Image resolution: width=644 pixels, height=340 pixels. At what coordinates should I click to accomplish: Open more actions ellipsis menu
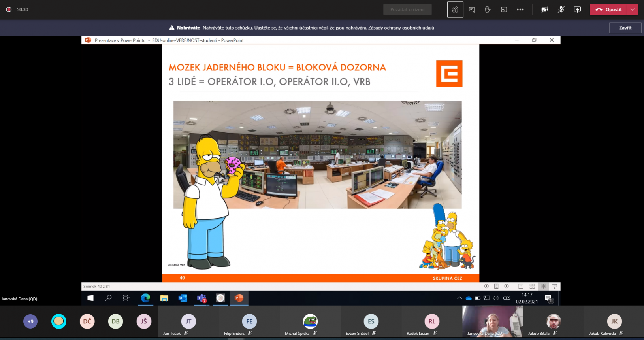pos(520,9)
